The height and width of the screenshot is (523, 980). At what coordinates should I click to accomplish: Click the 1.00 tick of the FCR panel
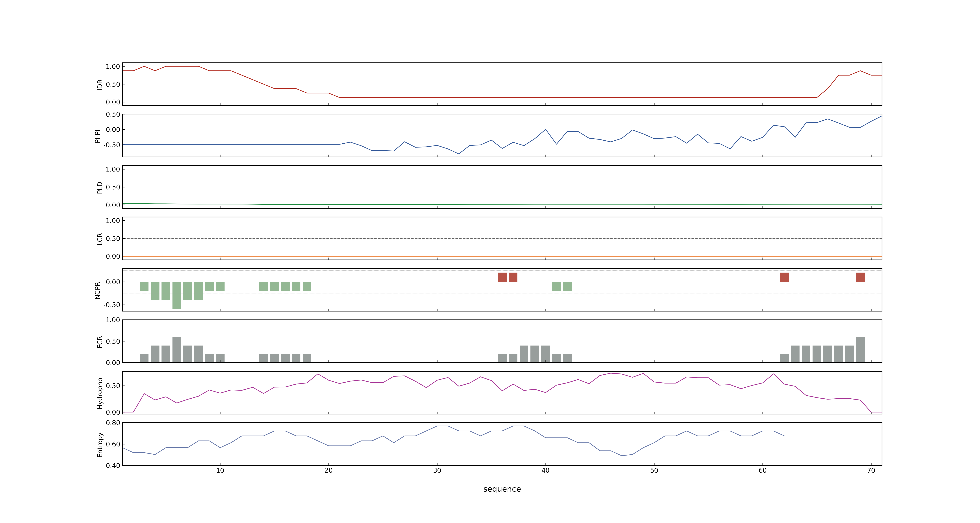point(113,320)
